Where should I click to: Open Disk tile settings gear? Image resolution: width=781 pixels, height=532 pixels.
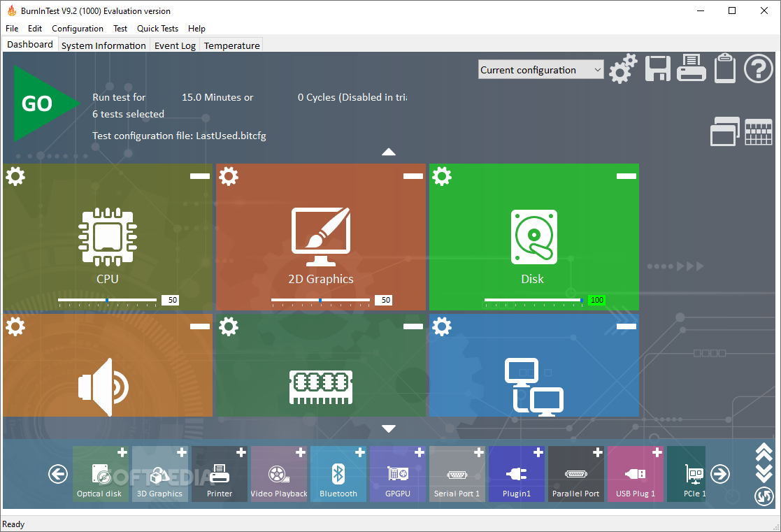(442, 176)
